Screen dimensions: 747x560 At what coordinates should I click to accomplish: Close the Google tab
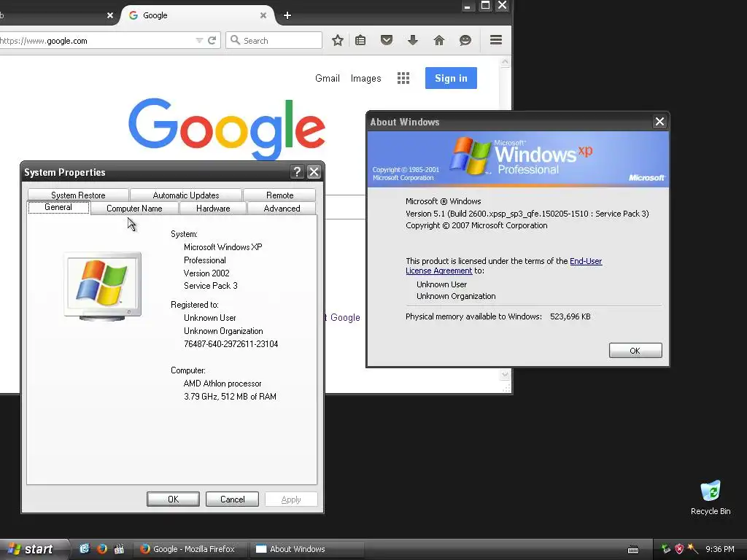click(x=263, y=15)
